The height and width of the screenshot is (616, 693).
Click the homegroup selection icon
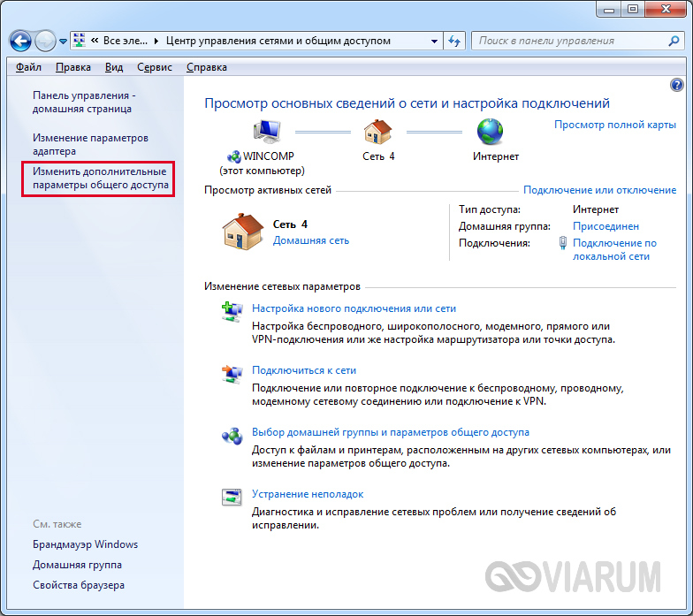pos(232,434)
